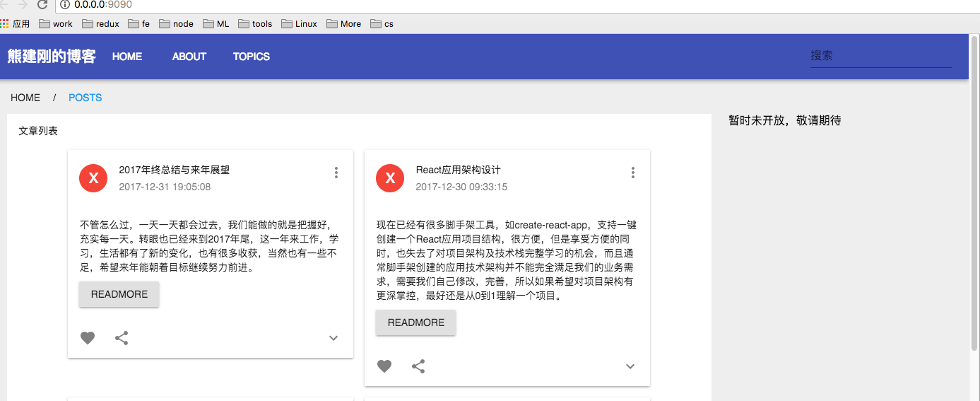Click READMORE on 2017年终总结与来年展望 post
The image size is (980, 401).
coord(119,294)
